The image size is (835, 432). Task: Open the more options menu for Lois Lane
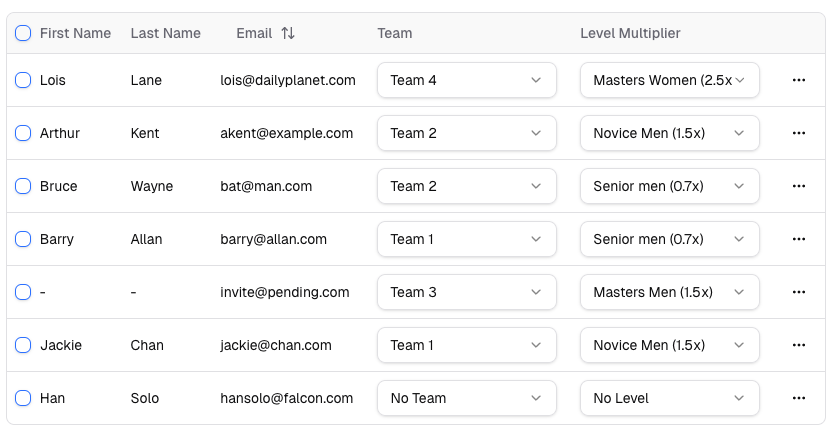click(798, 80)
